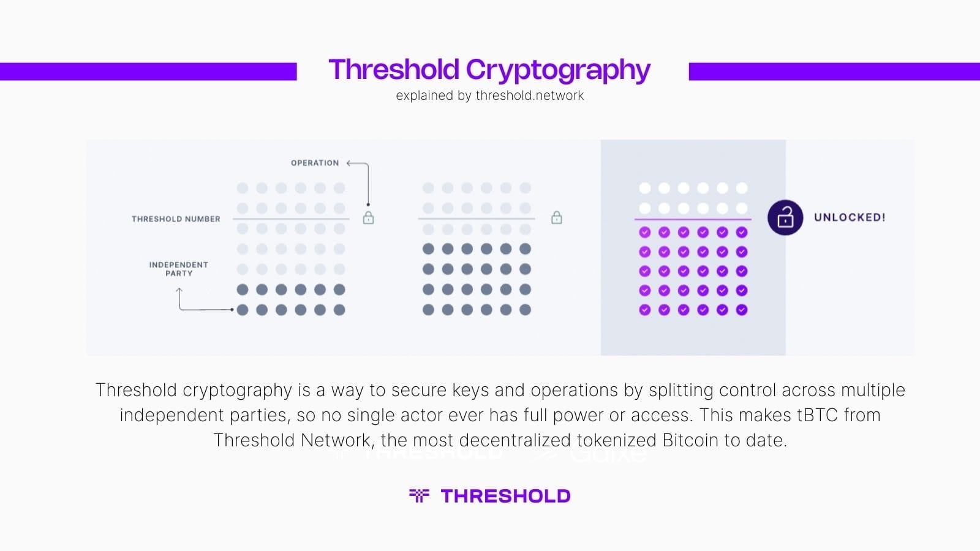The image size is (980, 551).
Task: Open the "explained by threshold.network" link
Action: 489,96
